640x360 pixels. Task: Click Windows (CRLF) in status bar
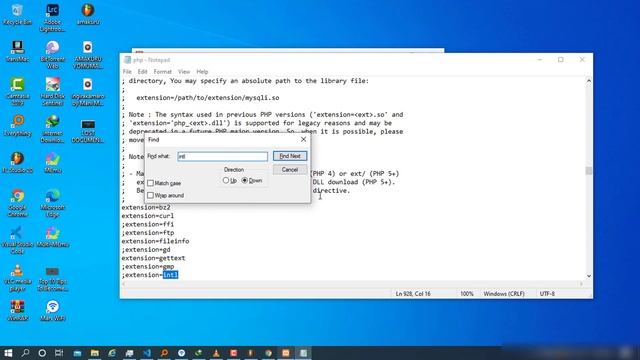(x=504, y=293)
